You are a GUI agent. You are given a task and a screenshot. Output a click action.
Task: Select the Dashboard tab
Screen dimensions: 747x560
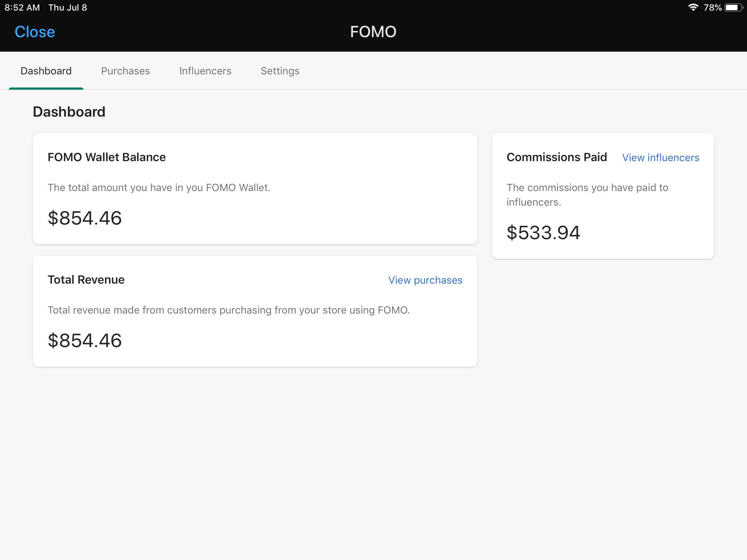[46, 71]
